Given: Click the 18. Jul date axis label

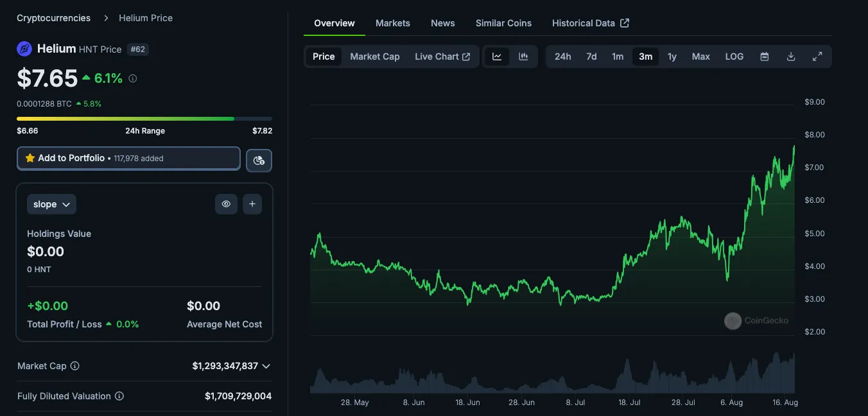Looking at the screenshot, I should [x=629, y=403].
